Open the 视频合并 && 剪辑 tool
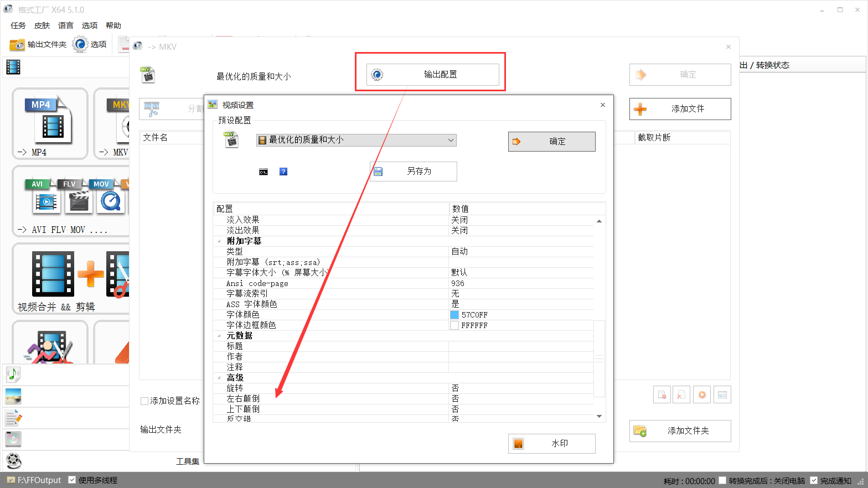Screen dimensions: 868x488 [x=71, y=279]
